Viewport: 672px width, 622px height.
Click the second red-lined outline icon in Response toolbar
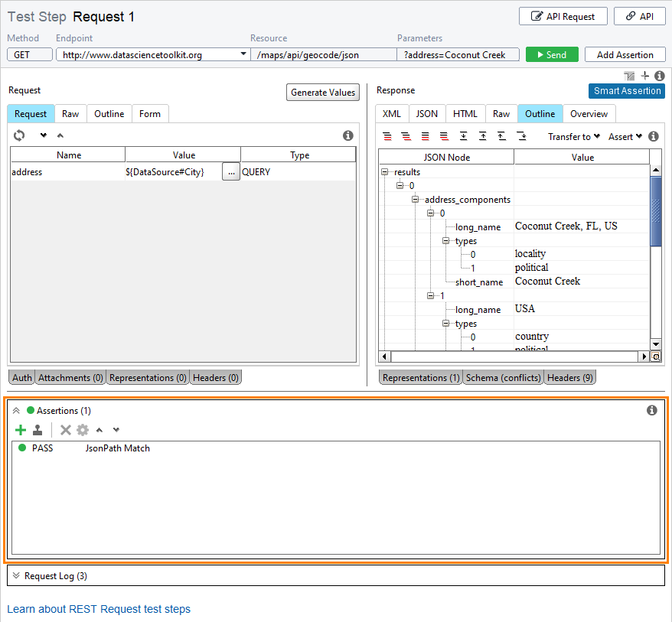tap(406, 136)
